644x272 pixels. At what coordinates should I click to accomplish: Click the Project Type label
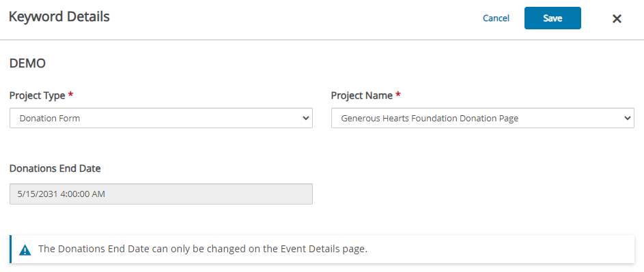pos(38,95)
